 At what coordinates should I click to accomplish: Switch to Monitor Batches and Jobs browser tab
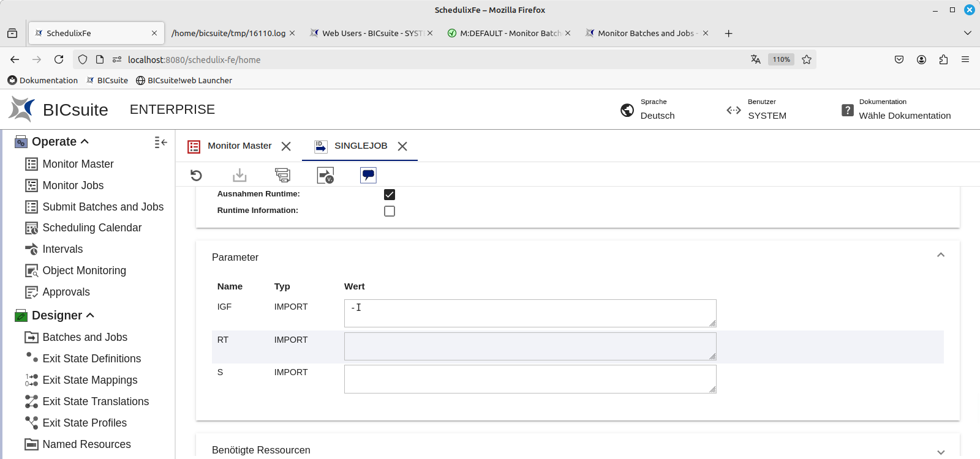click(646, 33)
